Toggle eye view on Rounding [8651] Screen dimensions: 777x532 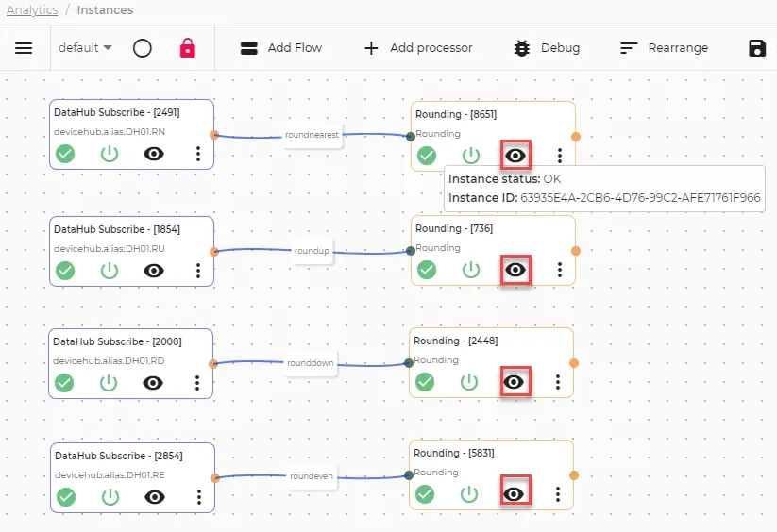[515, 156]
